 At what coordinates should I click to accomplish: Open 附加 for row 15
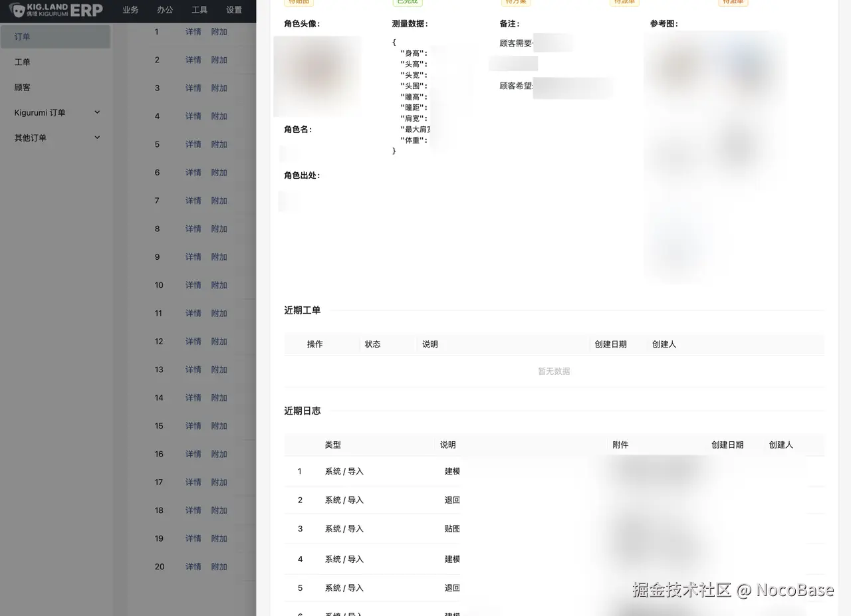tap(219, 425)
